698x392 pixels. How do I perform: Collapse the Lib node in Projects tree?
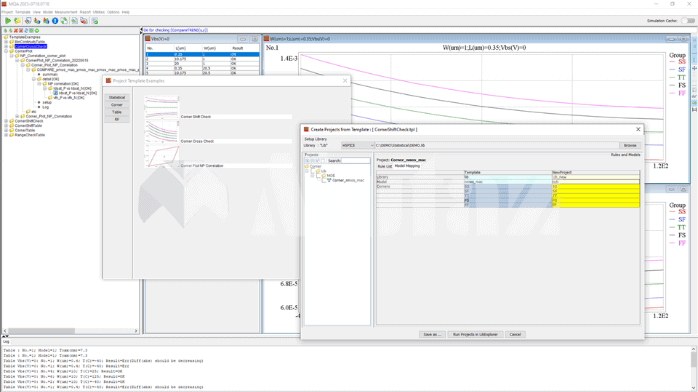pos(307,171)
